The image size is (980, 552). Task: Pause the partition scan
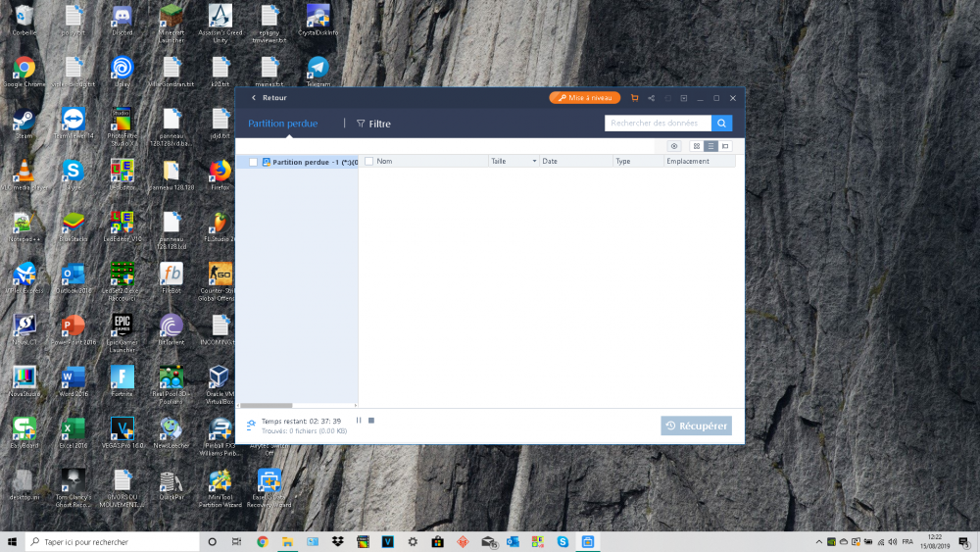click(x=359, y=421)
